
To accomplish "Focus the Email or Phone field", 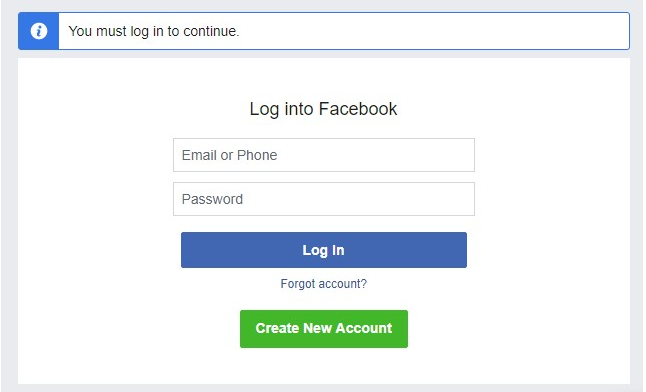I will tap(324, 155).
